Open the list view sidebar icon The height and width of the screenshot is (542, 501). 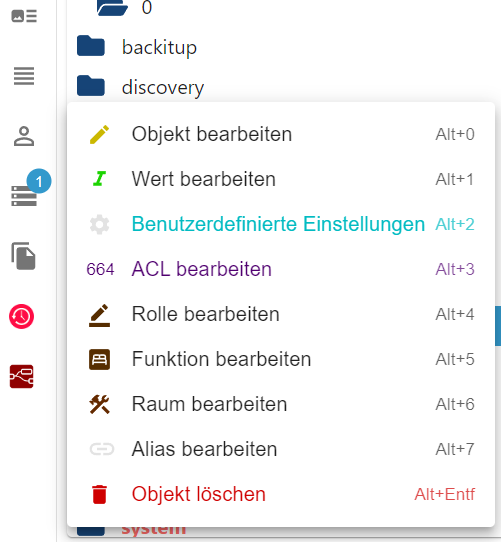[x=24, y=76]
